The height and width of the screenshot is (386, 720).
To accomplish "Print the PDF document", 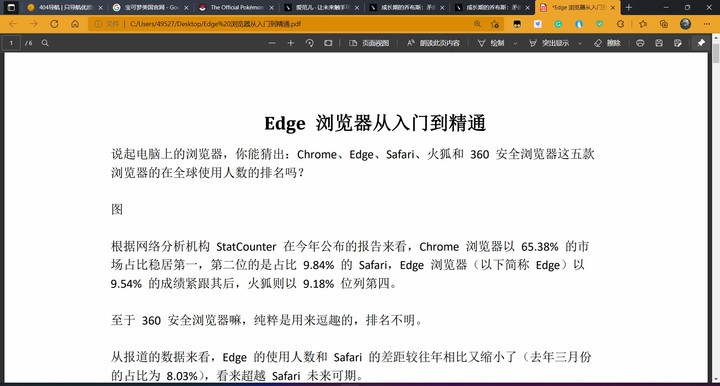I will 640,43.
